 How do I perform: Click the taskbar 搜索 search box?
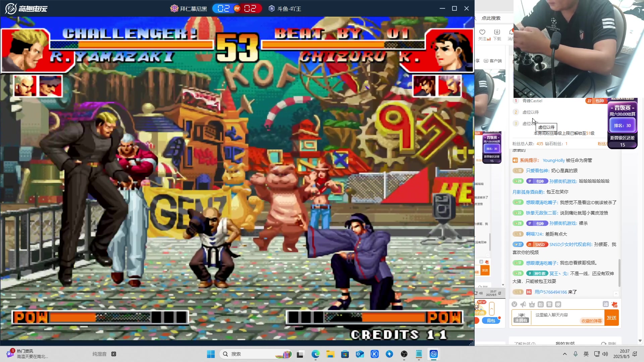(256, 354)
